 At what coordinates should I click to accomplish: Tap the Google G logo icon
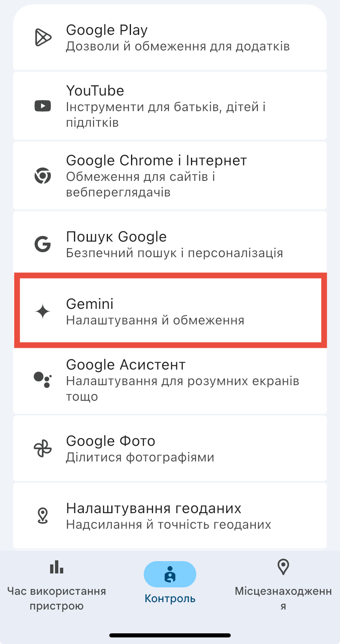pos(43,244)
